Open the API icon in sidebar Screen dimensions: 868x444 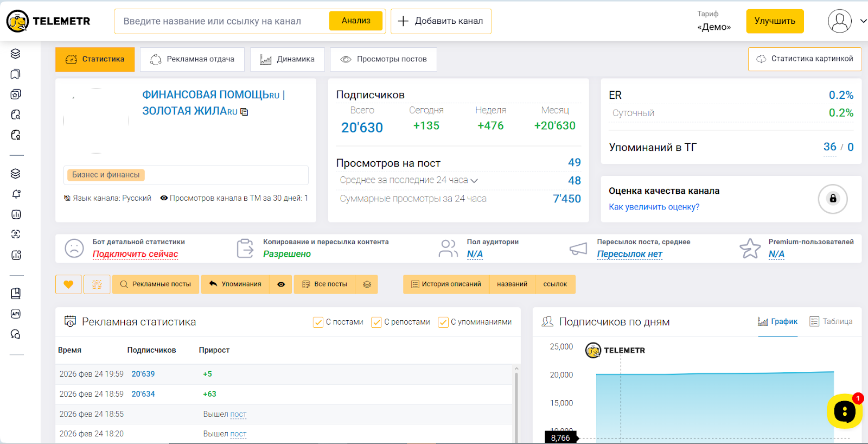(x=16, y=314)
